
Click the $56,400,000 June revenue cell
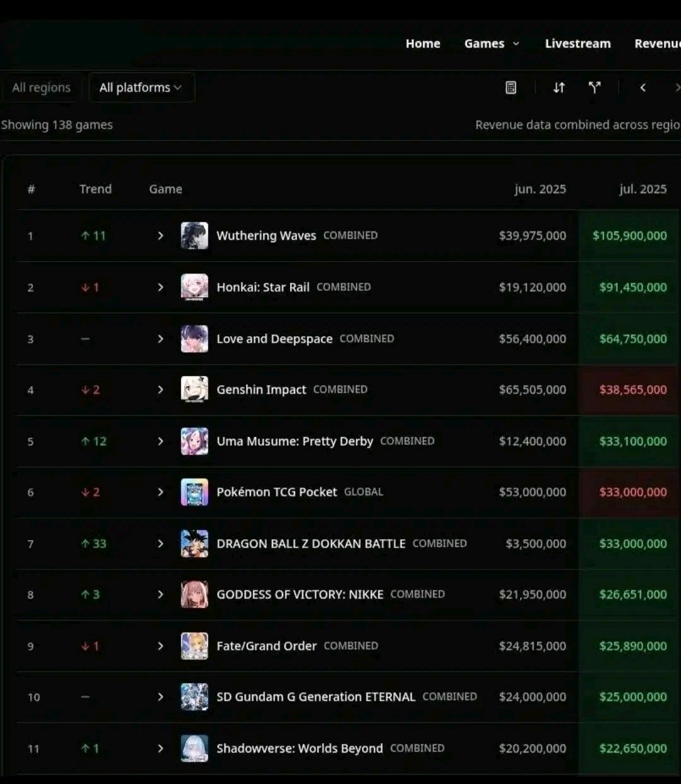pyautogui.click(x=532, y=339)
